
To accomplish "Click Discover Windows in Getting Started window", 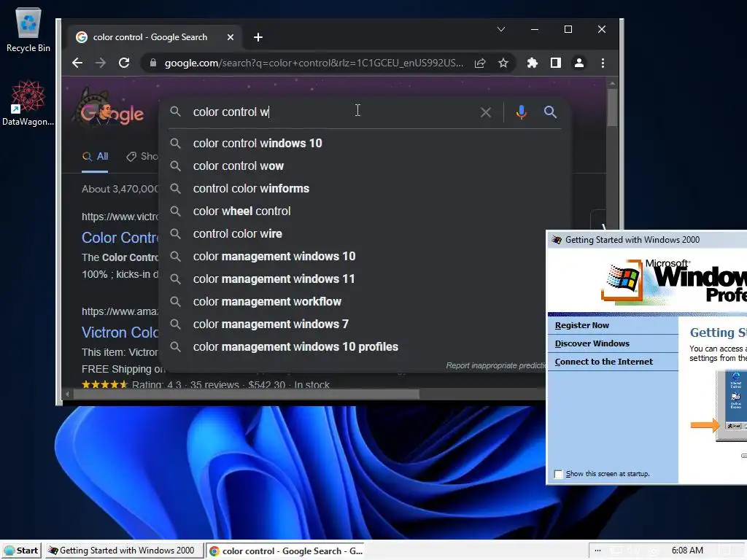I will [x=592, y=343].
